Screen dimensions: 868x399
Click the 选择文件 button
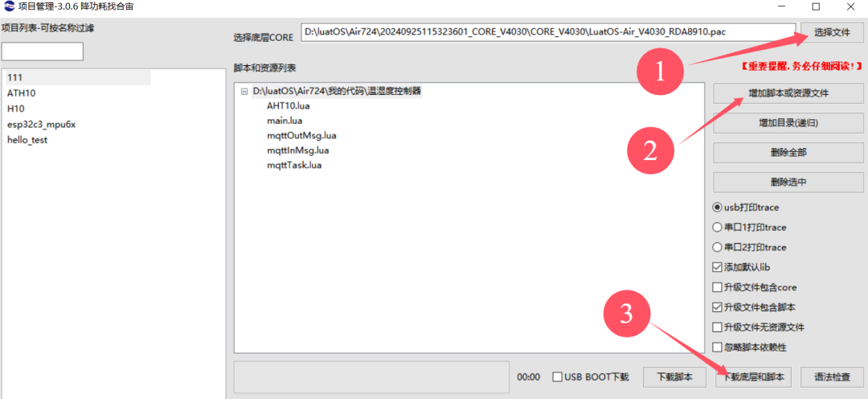click(832, 33)
